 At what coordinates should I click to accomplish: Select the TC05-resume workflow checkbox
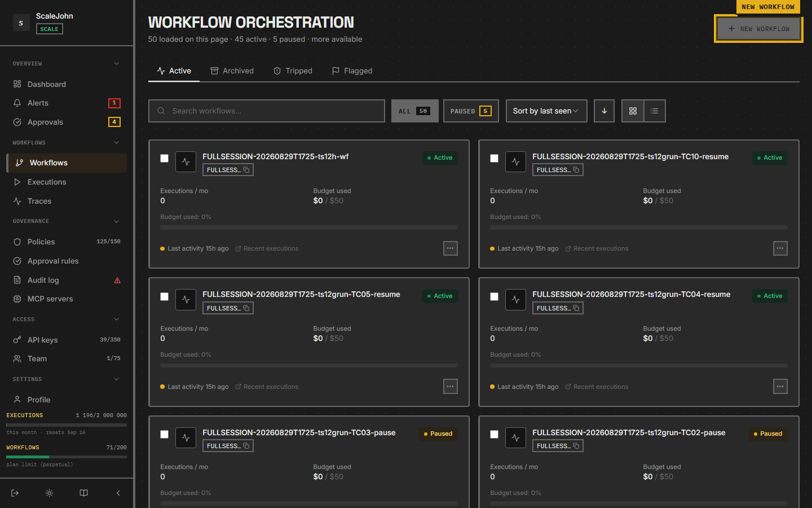(164, 296)
